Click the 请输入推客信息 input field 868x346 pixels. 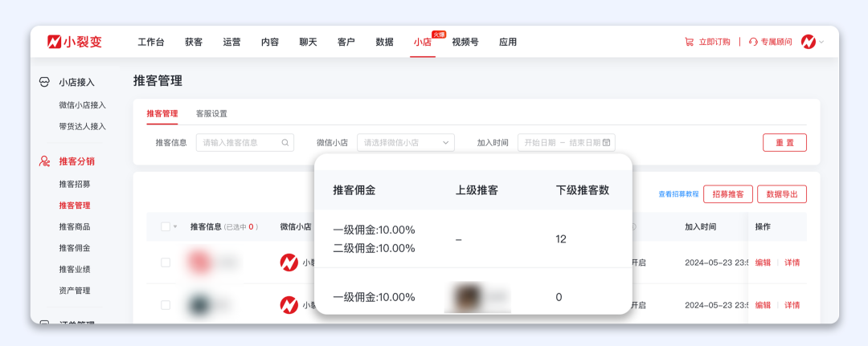pos(240,143)
